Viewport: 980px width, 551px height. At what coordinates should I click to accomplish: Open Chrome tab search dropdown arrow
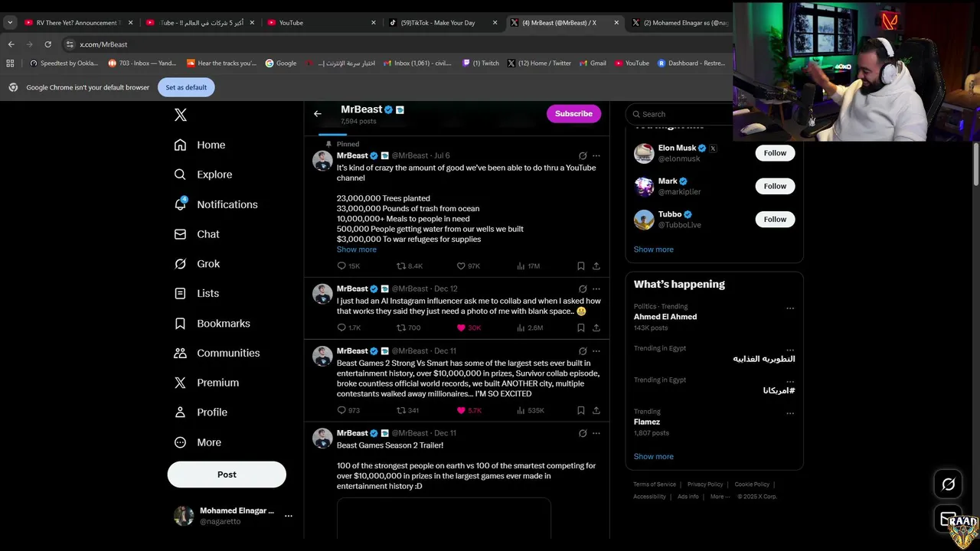click(x=10, y=22)
